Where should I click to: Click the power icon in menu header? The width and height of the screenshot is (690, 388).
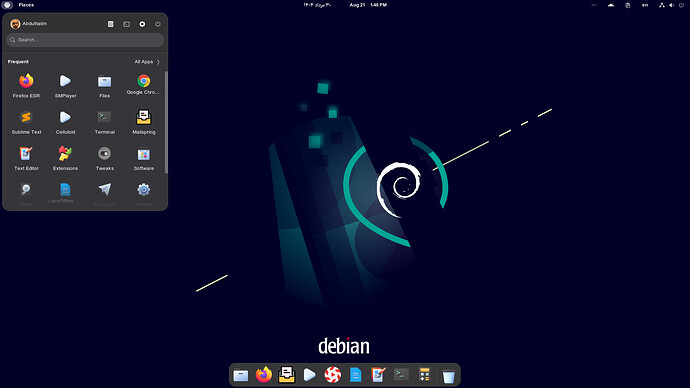(x=158, y=24)
